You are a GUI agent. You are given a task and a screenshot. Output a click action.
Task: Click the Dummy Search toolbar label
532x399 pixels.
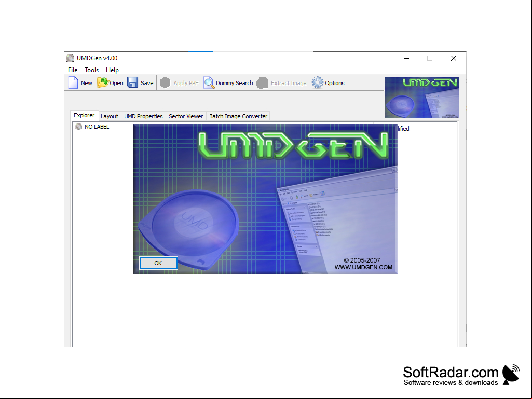[x=235, y=83]
